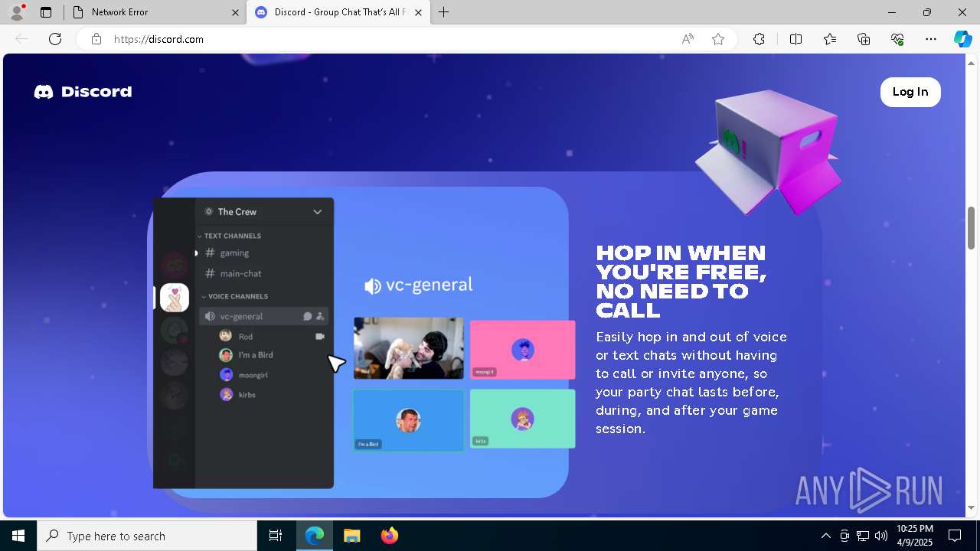Click the browser Back arrow
This screenshot has width=980, height=551.
pos(21,39)
